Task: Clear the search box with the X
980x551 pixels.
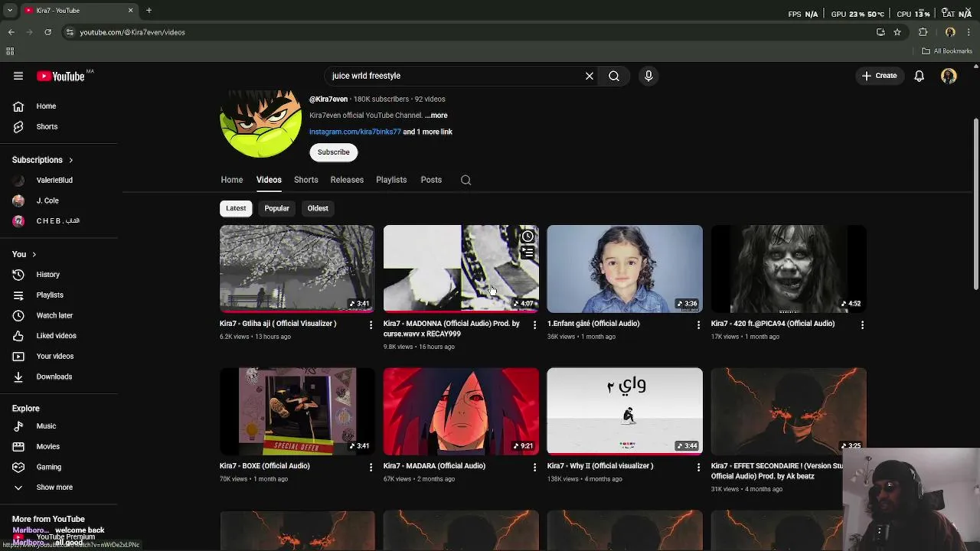Action: [x=590, y=76]
